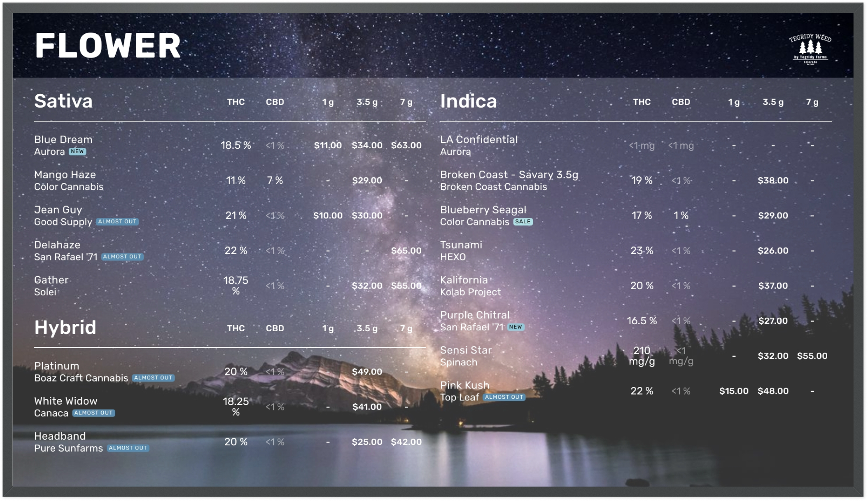Viewport: 868px width, 501px height.
Task: Click Tsunami $26.00 price
Action: point(773,250)
